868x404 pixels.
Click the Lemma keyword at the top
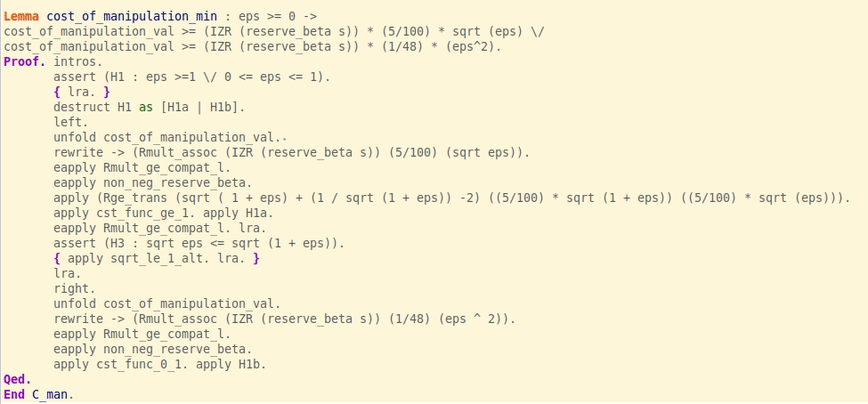pyautogui.click(x=21, y=16)
